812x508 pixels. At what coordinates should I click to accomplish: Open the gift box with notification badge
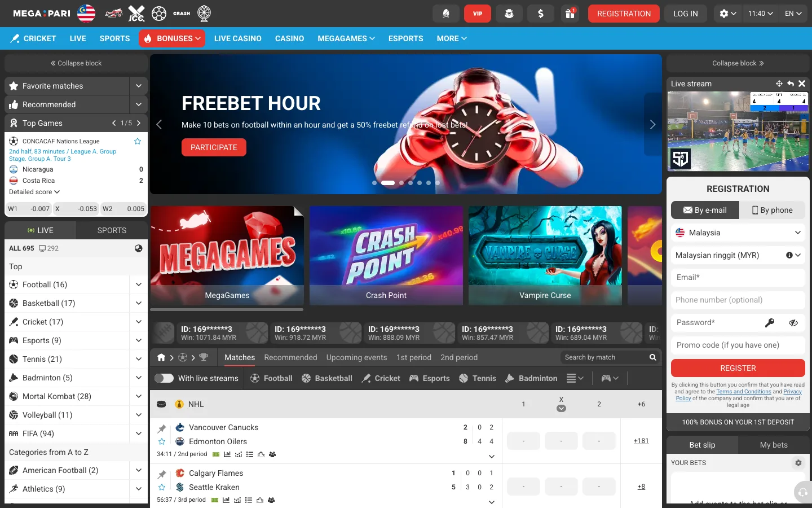[x=570, y=14]
